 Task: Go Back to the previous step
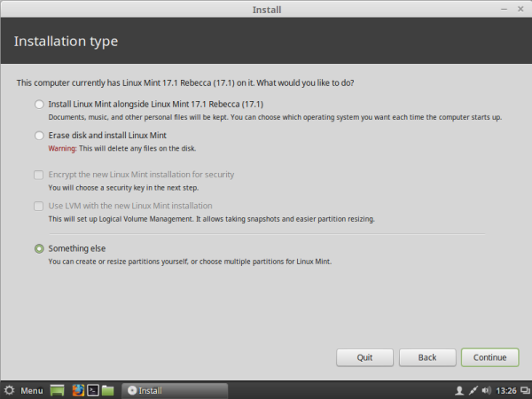(427, 357)
